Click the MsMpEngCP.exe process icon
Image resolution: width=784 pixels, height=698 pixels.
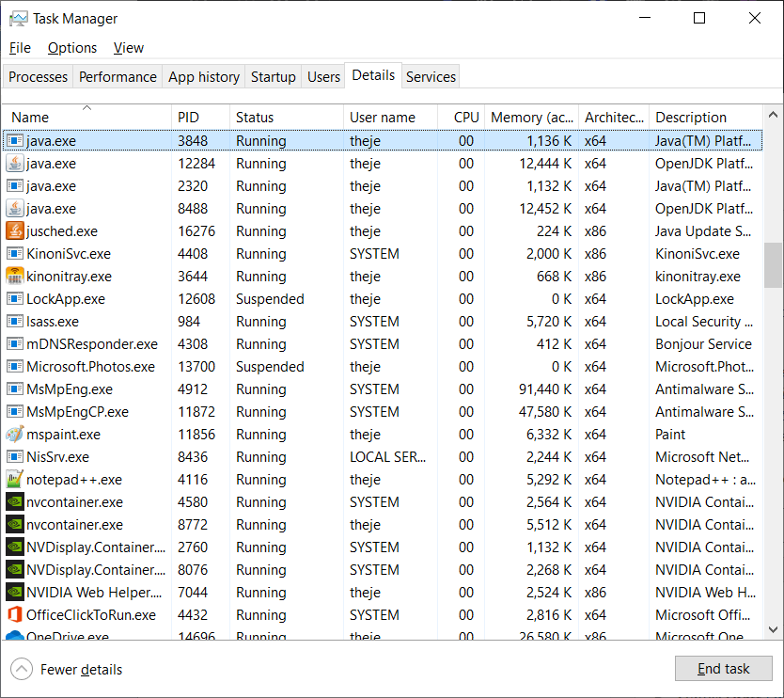(x=15, y=412)
